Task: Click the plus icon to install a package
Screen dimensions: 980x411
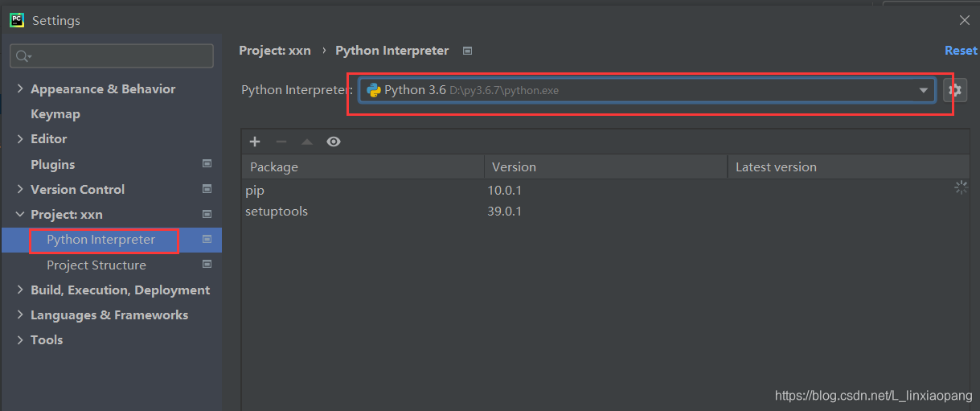Action: pos(255,142)
